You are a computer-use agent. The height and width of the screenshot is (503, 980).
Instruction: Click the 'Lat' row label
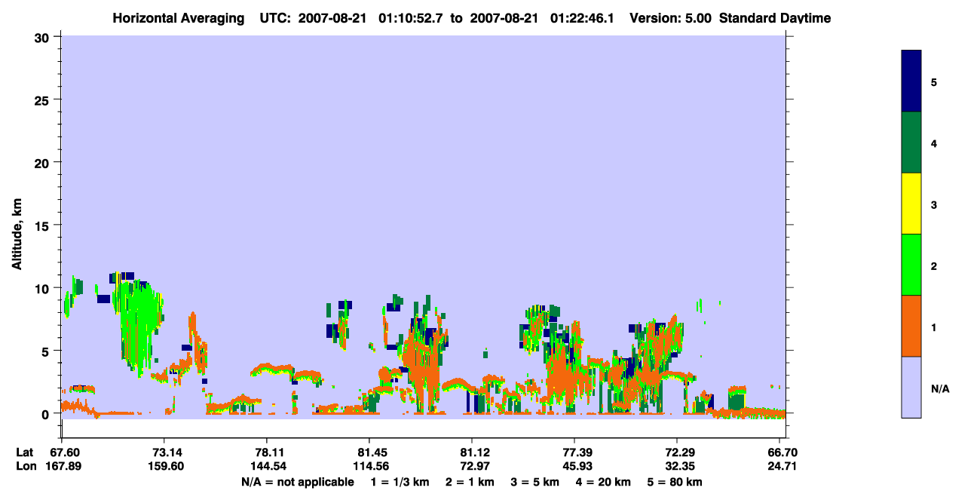point(26,452)
